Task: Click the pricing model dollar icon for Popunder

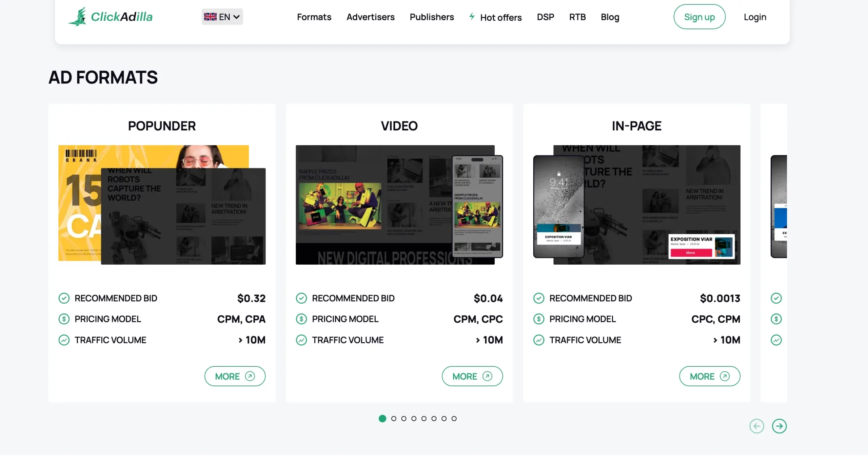Action: pos(64,319)
